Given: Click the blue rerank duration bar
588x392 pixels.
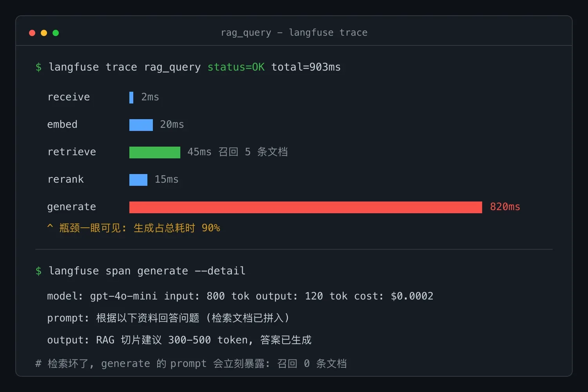Looking at the screenshot, I should point(138,180).
